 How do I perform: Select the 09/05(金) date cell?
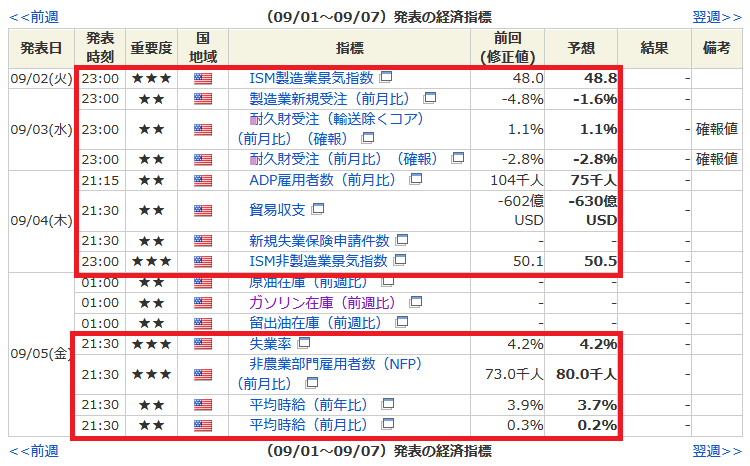tap(41, 354)
